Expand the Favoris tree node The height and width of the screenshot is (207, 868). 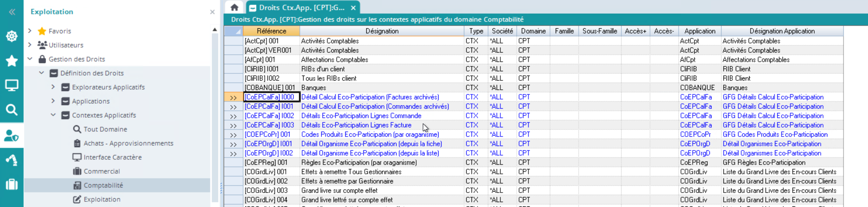coord(30,31)
